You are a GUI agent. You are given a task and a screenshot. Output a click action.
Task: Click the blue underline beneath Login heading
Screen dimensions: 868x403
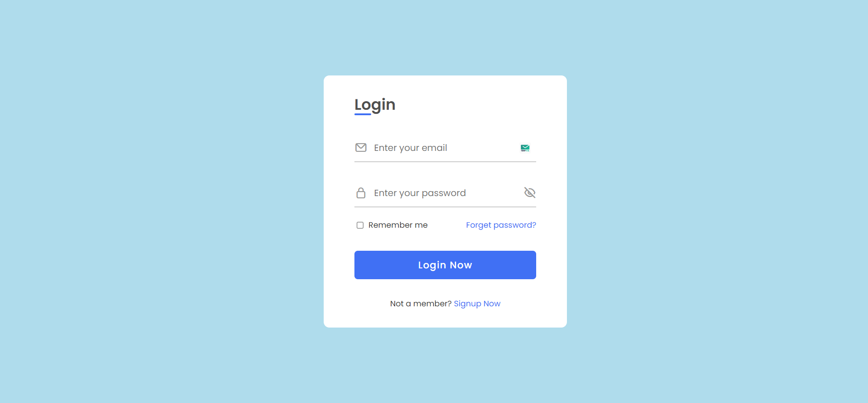tap(363, 114)
